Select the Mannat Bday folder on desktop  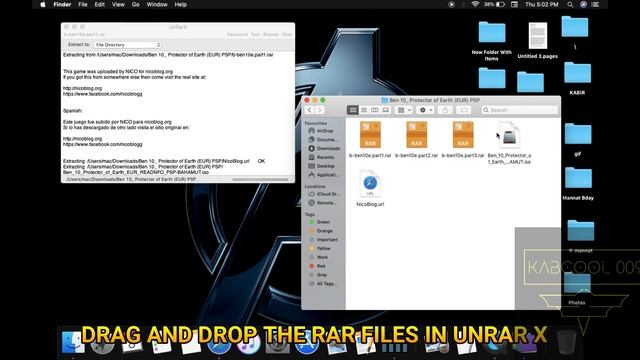578,183
